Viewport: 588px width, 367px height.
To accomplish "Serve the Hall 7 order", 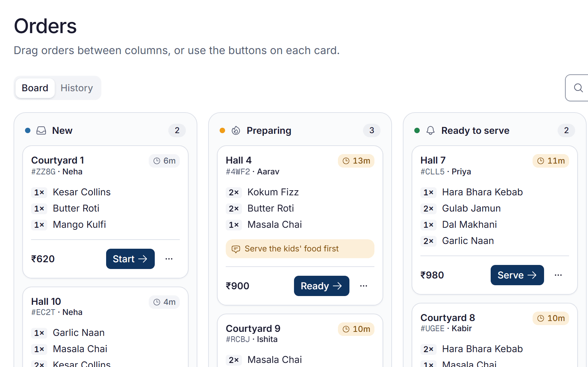I will pos(517,275).
